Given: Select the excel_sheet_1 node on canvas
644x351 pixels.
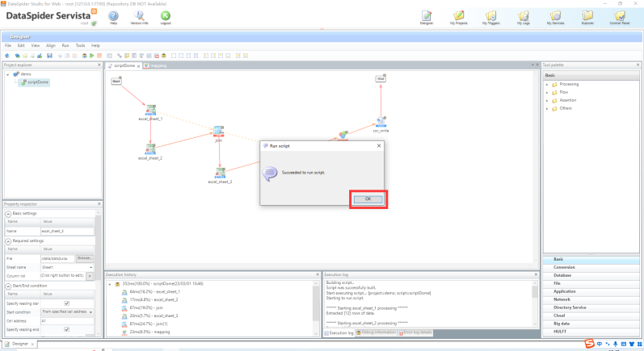Looking at the screenshot, I should point(151,111).
